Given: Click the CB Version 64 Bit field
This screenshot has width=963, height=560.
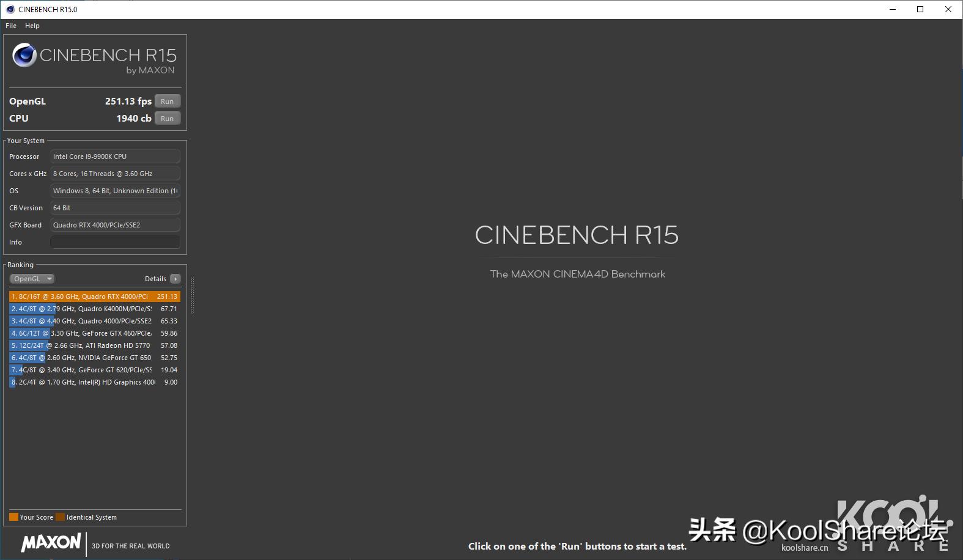Looking at the screenshot, I should pyautogui.click(x=115, y=208).
